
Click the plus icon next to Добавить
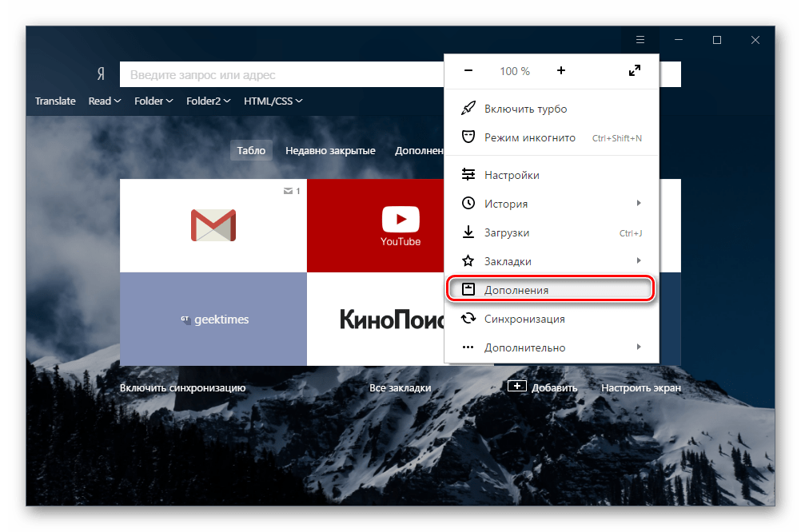[x=517, y=386]
